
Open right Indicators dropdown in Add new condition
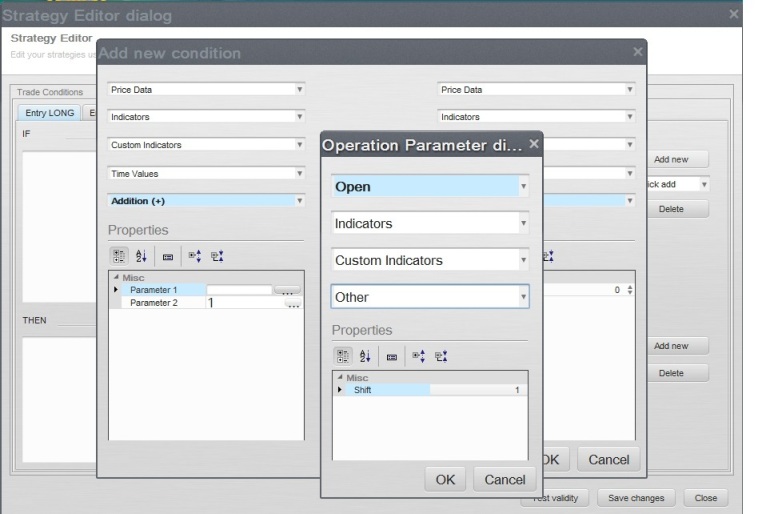[x=629, y=117]
